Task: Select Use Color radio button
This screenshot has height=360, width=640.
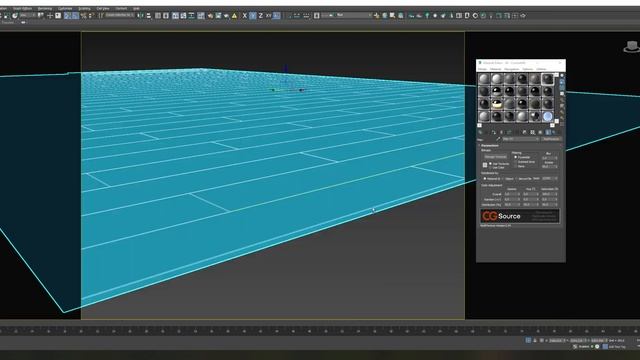Action: (490, 168)
